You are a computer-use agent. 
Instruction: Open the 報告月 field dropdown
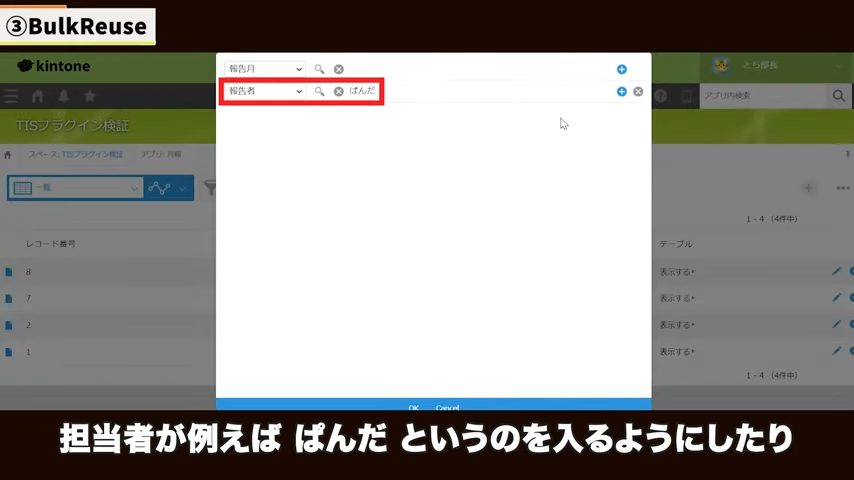[264, 69]
